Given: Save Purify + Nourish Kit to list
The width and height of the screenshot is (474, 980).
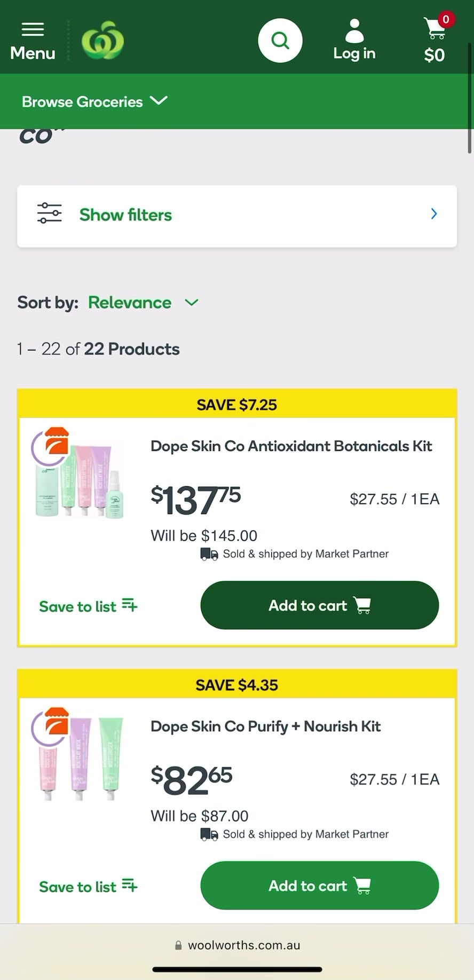Looking at the screenshot, I should [88, 887].
